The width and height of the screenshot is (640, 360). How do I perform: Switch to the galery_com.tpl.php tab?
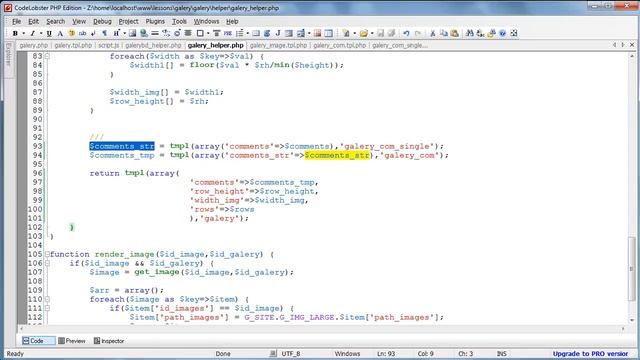340,45
